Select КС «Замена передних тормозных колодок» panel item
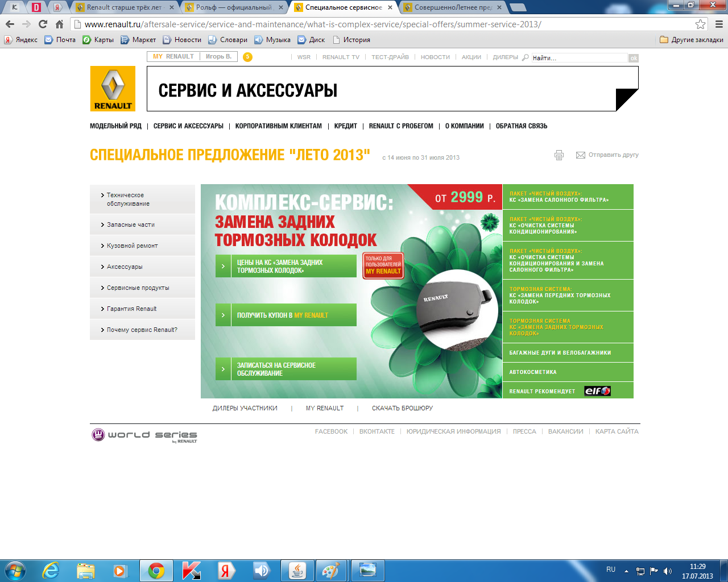Image resolution: width=728 pixels, height=582 pixels. (x=568, y=295)
